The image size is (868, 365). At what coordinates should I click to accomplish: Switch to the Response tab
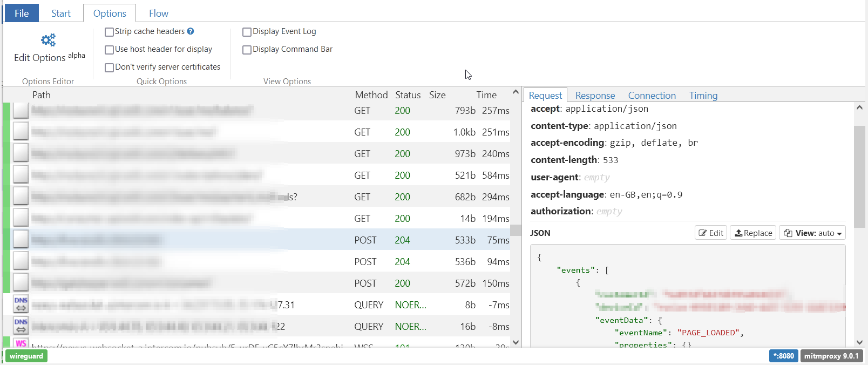click(595, 95)
